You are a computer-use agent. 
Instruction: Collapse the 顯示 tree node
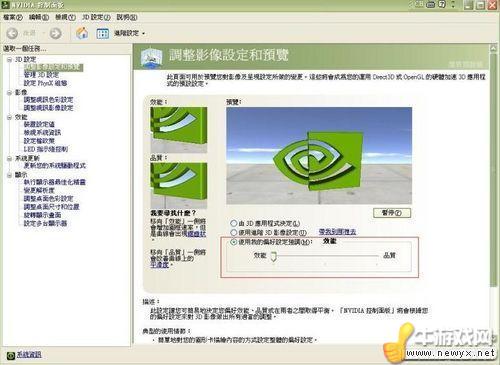pyautogui.click(x=9, y=175)
